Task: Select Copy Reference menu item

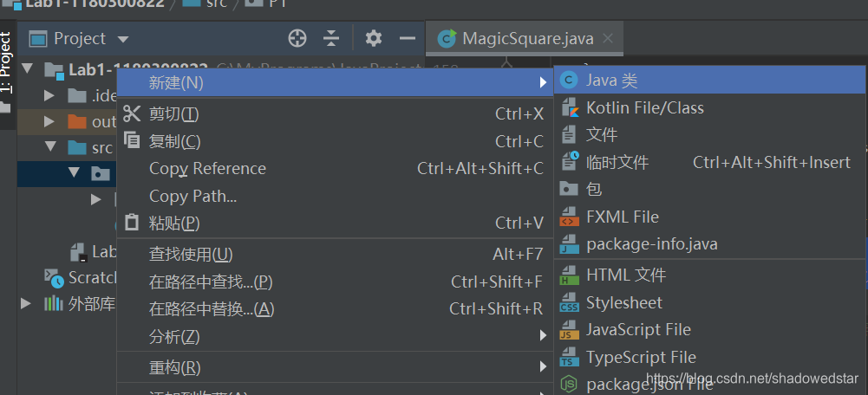Action: pyautogui.click(x=336, y=169)
